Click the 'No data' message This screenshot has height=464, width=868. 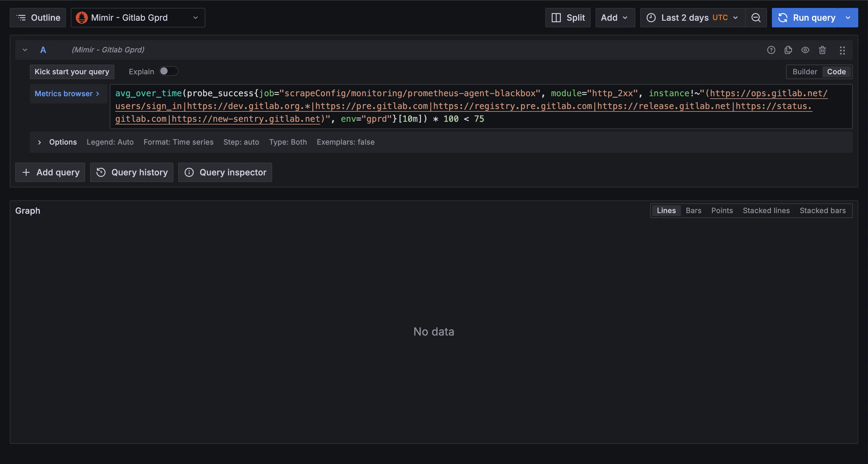(434, 332)
